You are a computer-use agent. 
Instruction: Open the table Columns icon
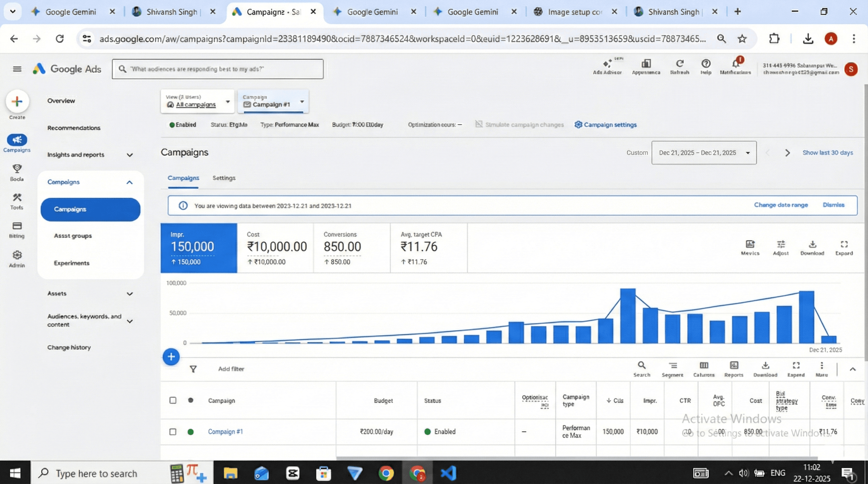click(704, 365)
